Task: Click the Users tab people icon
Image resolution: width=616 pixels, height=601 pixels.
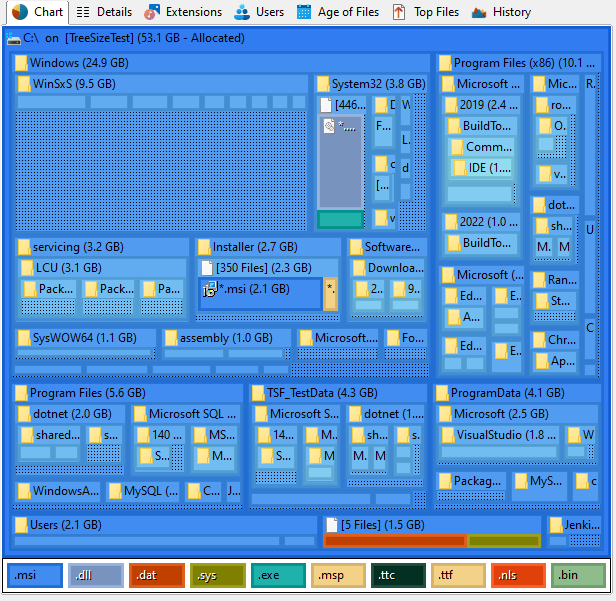Action: click(x=242, y=12)
